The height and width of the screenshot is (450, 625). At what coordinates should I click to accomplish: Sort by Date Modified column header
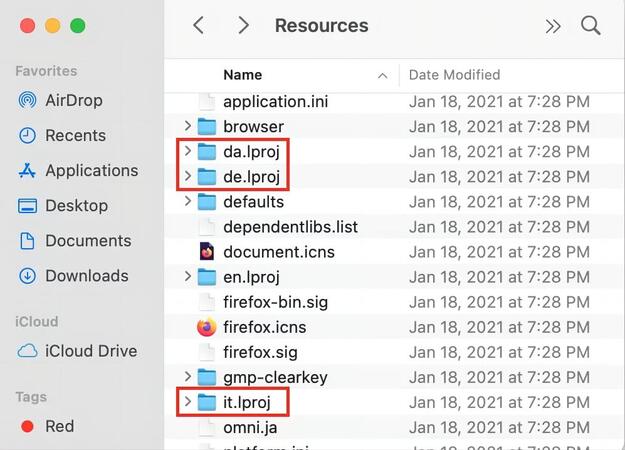pyautogui.click(x=454, y=75)
